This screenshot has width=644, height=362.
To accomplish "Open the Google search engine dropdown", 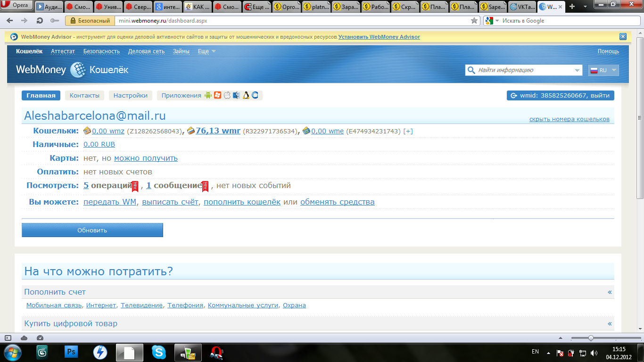I will pos(492,21).
